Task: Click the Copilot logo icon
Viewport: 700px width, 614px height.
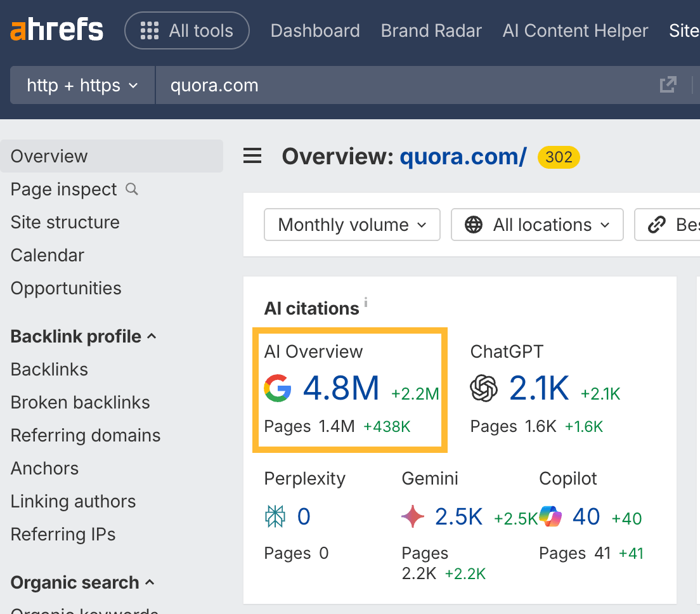Action: click(x=550, y=516)
